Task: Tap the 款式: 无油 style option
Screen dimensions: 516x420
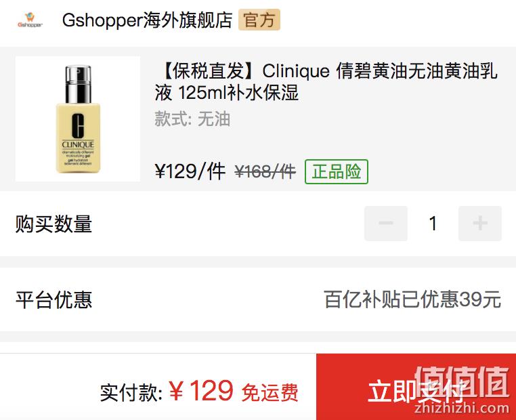Action: [x=192, y=119]
